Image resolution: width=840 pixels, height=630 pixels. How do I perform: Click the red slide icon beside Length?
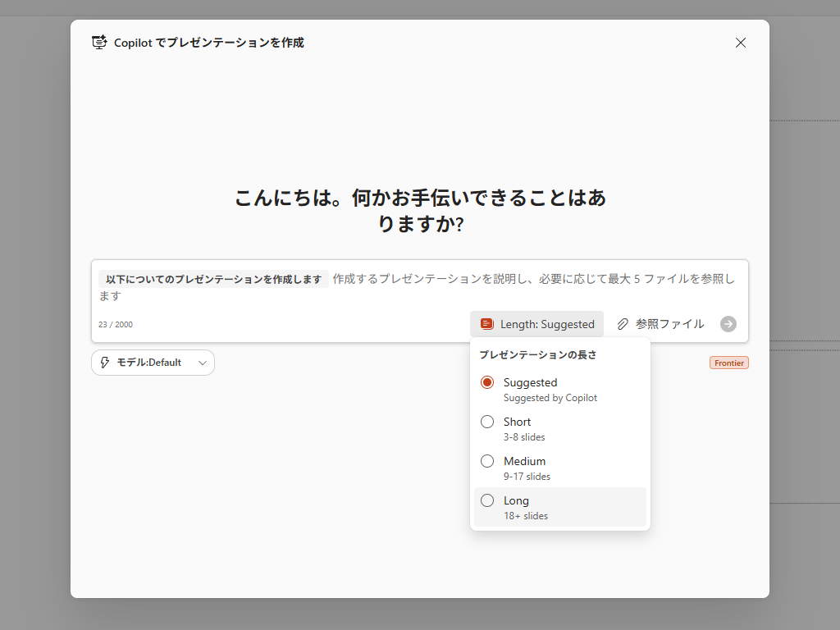coord(486,323)
